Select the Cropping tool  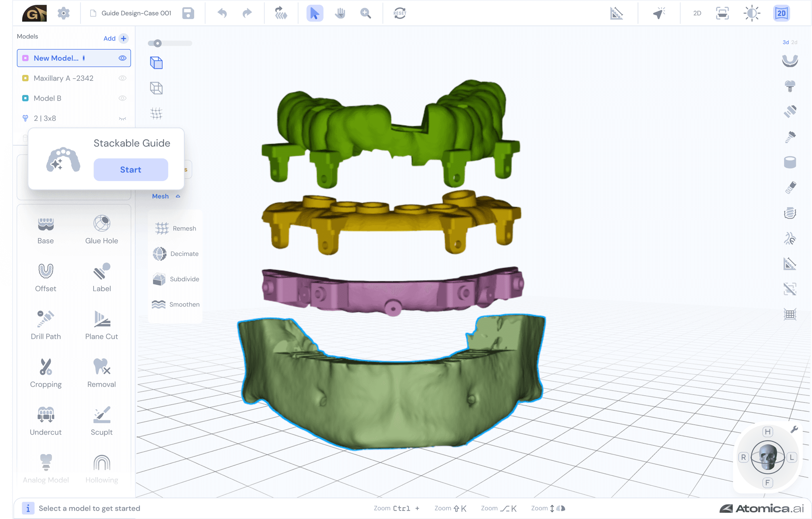[x=46, y=372]
